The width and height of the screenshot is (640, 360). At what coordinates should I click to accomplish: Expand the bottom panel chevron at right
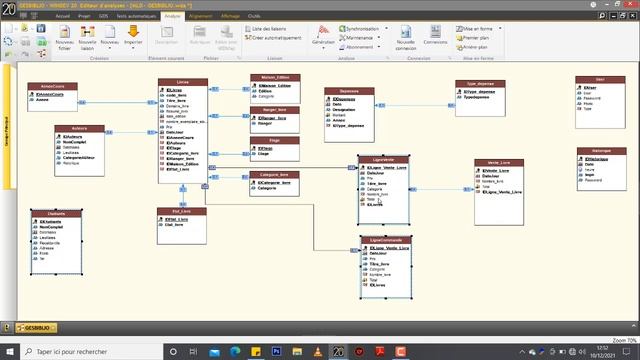coord(633,326)
